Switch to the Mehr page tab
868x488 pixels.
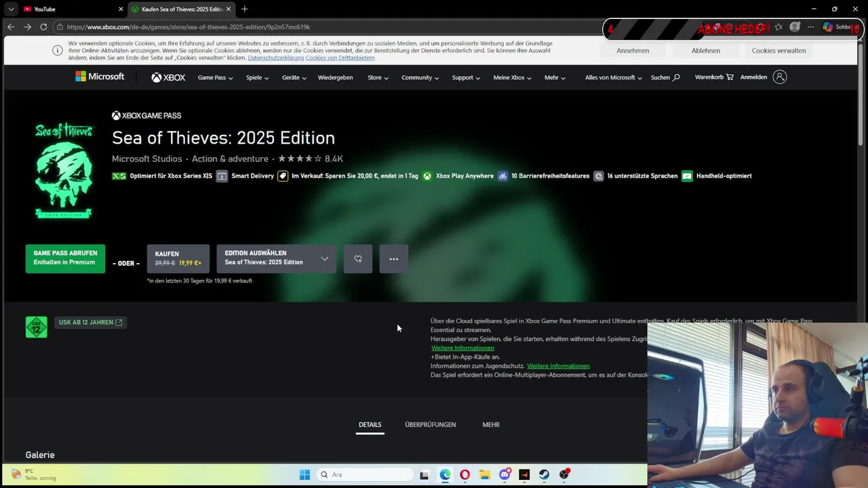pos(491,425)
